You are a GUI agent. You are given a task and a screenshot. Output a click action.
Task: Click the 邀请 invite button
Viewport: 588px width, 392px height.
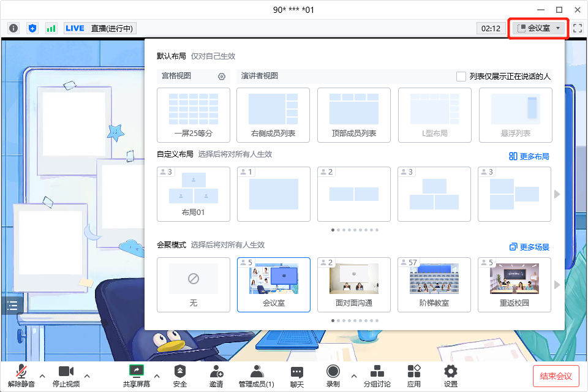[x=216, y=376]
